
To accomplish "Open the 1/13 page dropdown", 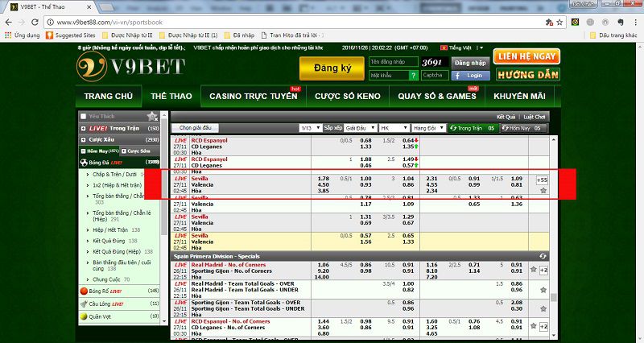I will (x=310, y=128).
